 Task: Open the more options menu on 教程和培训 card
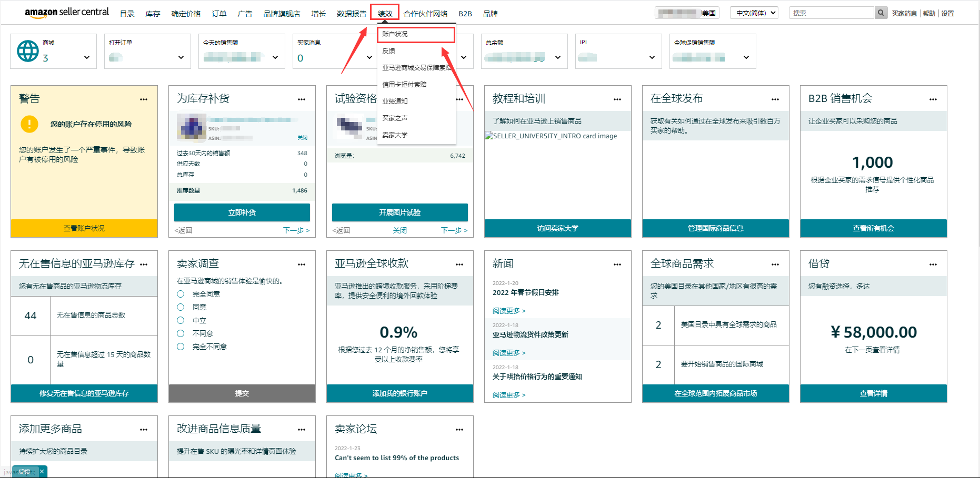coord(617,99)
